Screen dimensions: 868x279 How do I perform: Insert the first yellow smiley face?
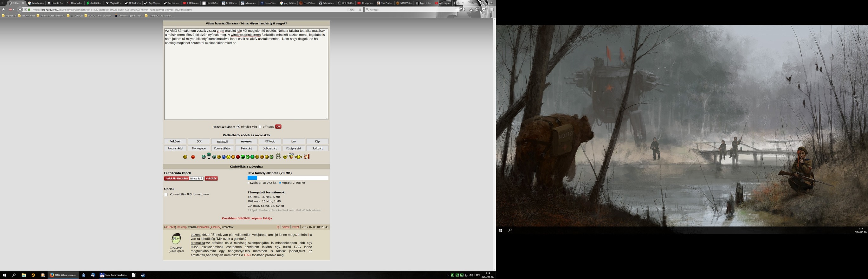[185, 157]
